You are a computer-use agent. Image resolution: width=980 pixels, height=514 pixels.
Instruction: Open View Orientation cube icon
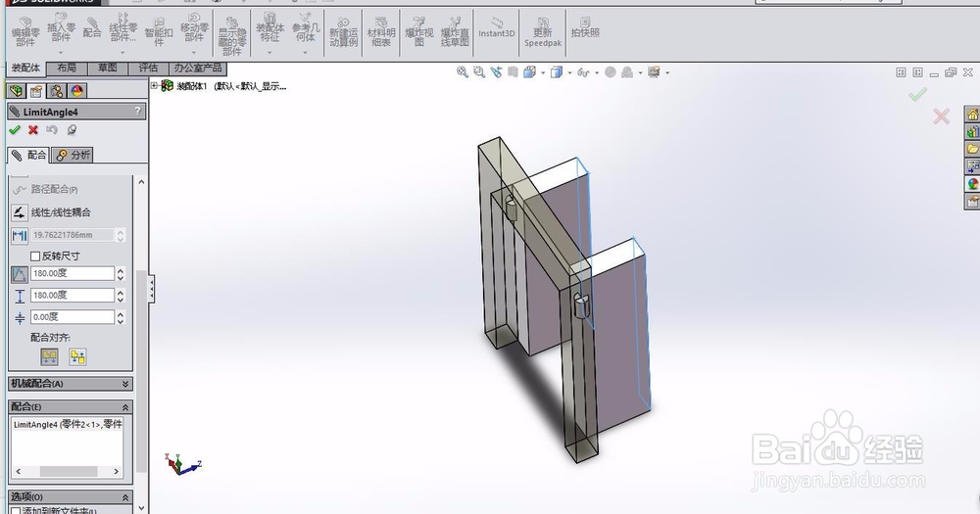(529, 72)
